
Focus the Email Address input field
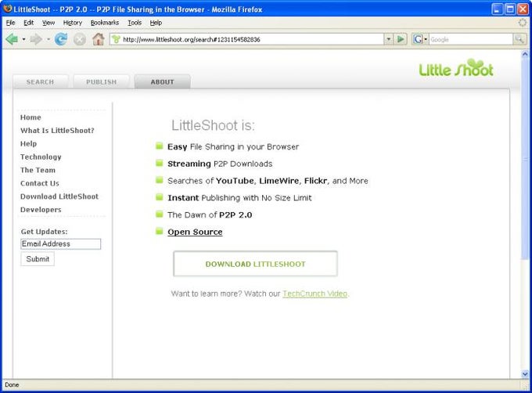(61, 244)
